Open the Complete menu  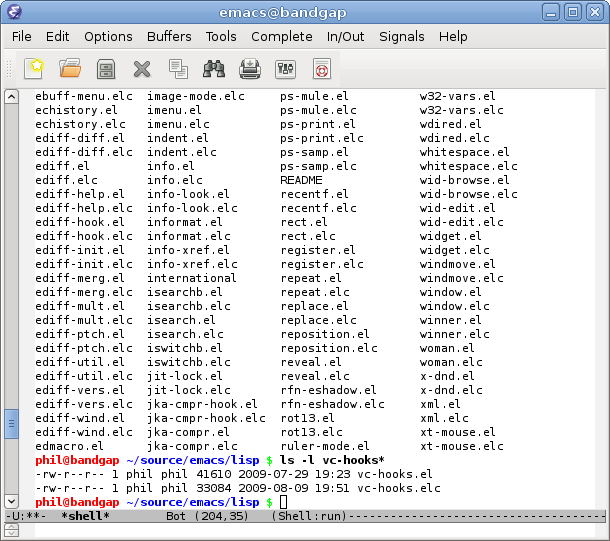click(282, 37)
